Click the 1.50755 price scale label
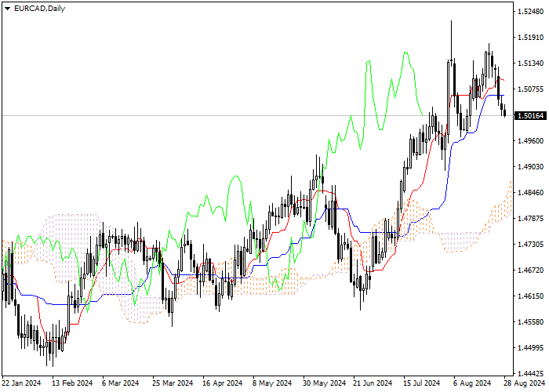Viewport: 549px width, 392px height. 530,89
